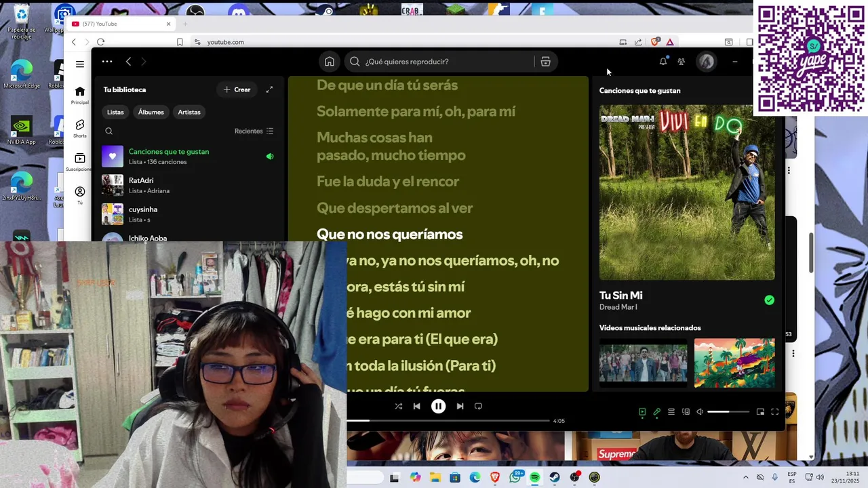Viewport: 868px width, 488px height.
Task: Expand Tu biblioteca to full view
Action: pyautogui.click(x=269, y=89)
